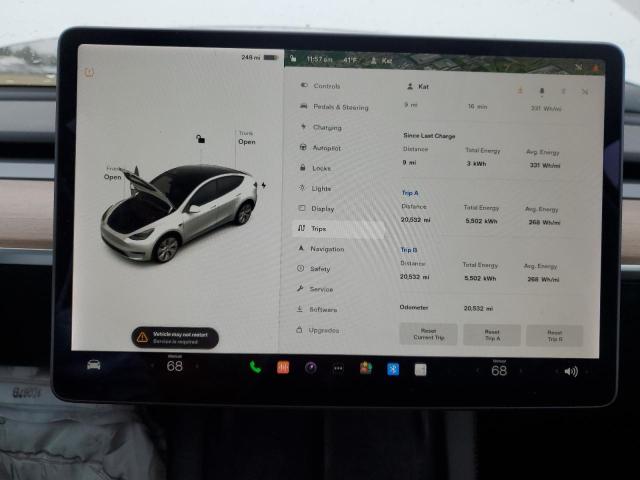Image resolution: width=640 pixels, height=480 pixels.
Task: Tap the Reset Current Trip button
Action: pos(428,334)
